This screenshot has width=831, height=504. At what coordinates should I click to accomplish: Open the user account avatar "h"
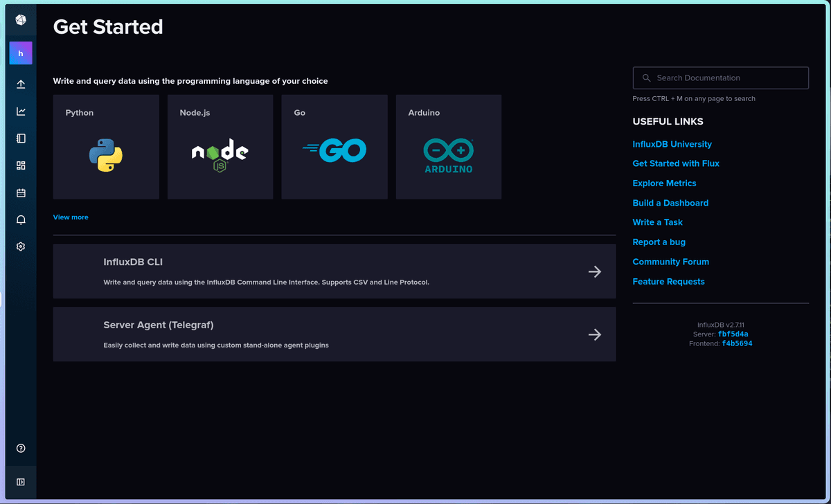[21, 53]
